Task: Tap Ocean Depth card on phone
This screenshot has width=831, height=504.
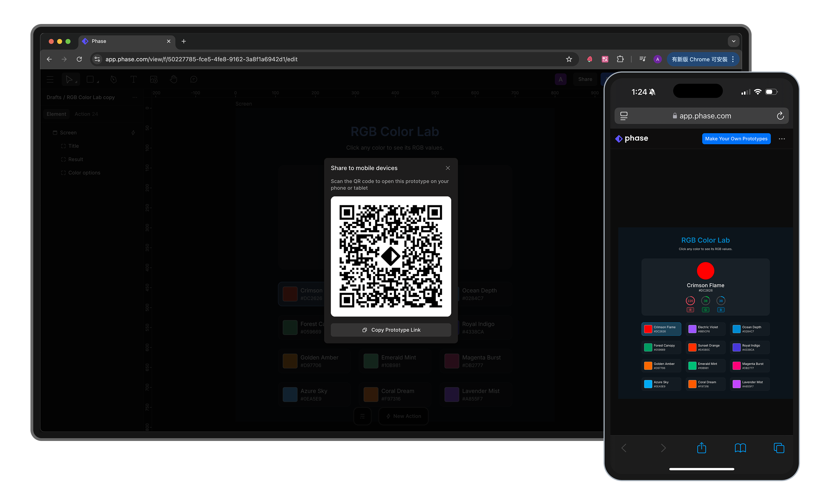Action: (750, 329)
